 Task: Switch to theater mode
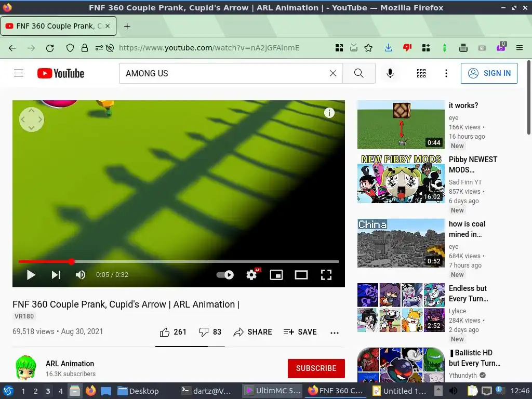[x=301, y=275]
